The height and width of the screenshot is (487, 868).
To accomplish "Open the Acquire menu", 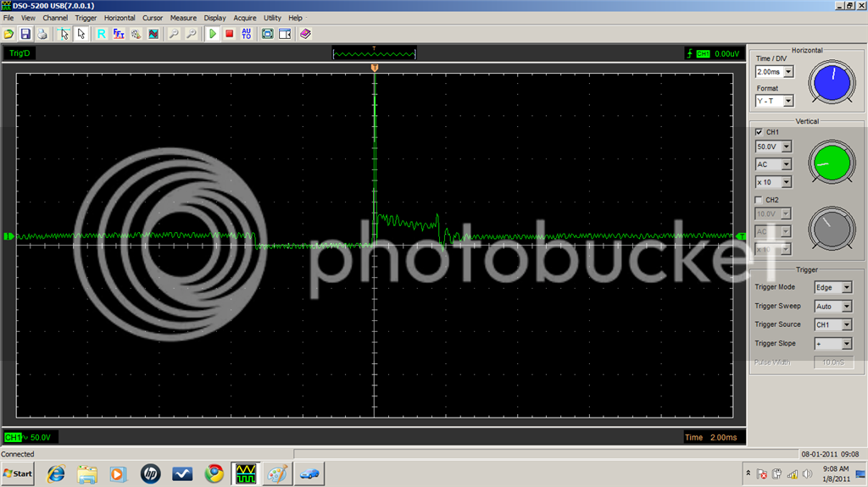I will click(245, 18).
